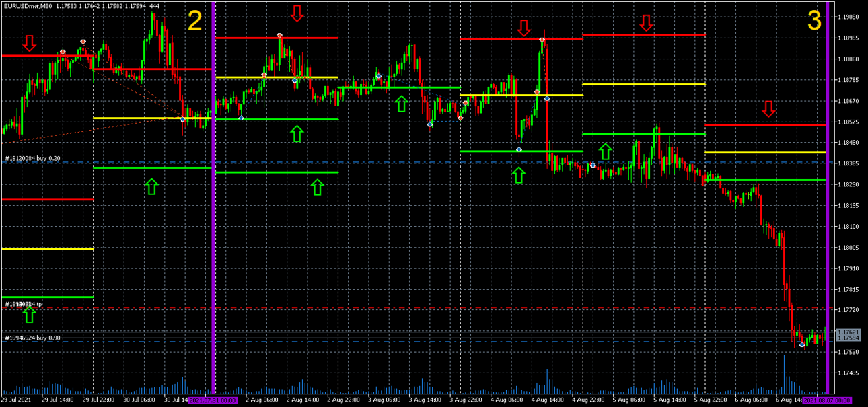The width and height of the screenshot is (868, 407).
Task: Click the 2 Aug 14:00 time axis label
Action: (303, 400)
